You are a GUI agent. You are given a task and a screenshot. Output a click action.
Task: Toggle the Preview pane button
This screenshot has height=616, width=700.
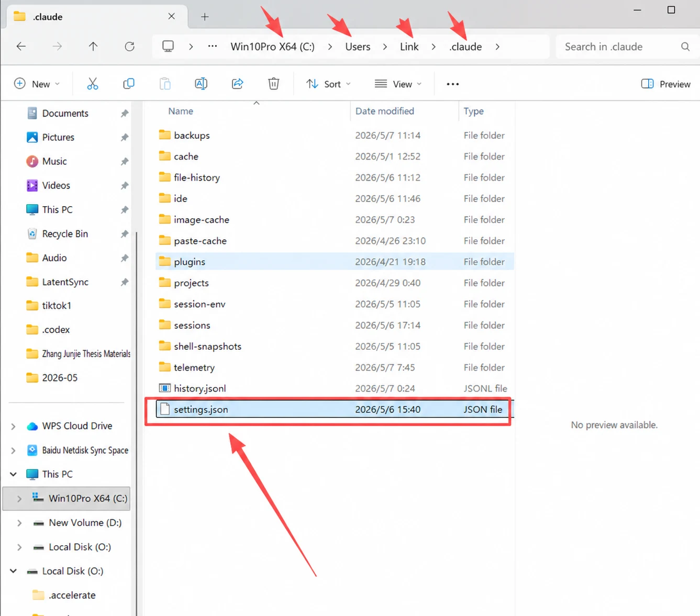click(x=666, y=84)
